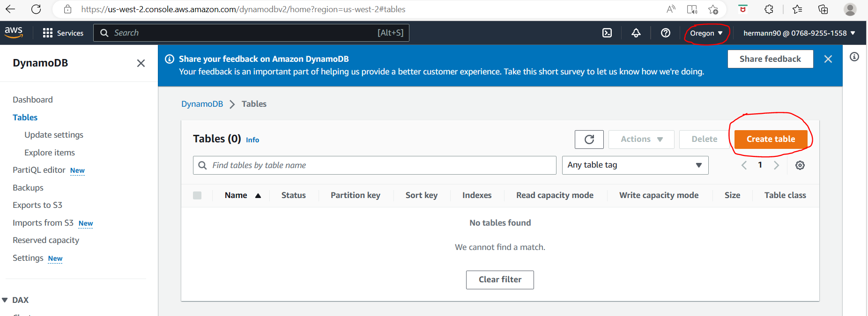This screenshot has height=316, width=868.
Task: Launch AWS CloudShell icon
Action: click(607, 33)
